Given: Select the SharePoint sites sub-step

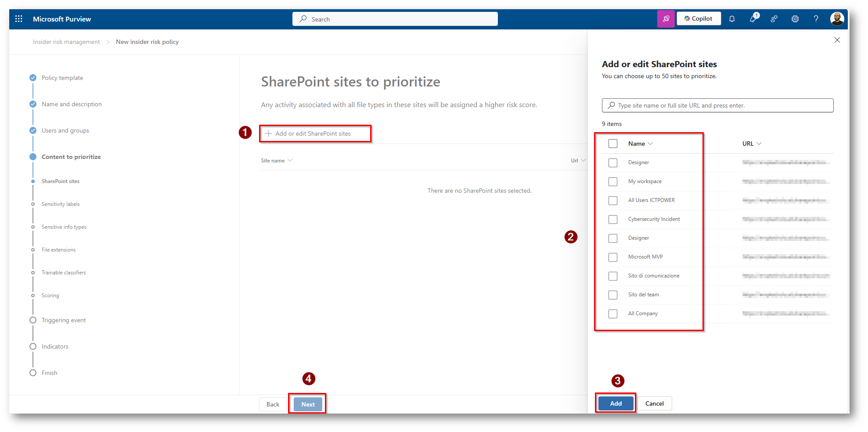Looking at the screenshot, I should click(61, 181).
